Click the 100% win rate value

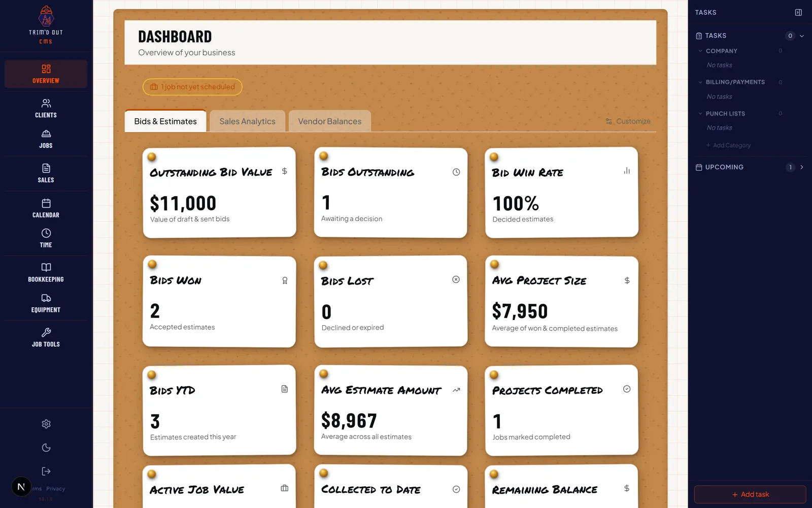click(x=516, y=203)
